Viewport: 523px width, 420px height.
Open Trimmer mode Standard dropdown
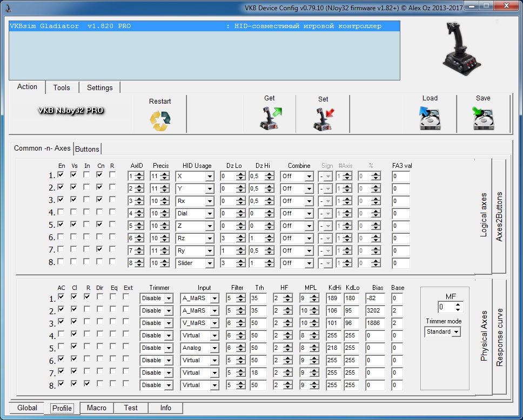click(442, 331)
